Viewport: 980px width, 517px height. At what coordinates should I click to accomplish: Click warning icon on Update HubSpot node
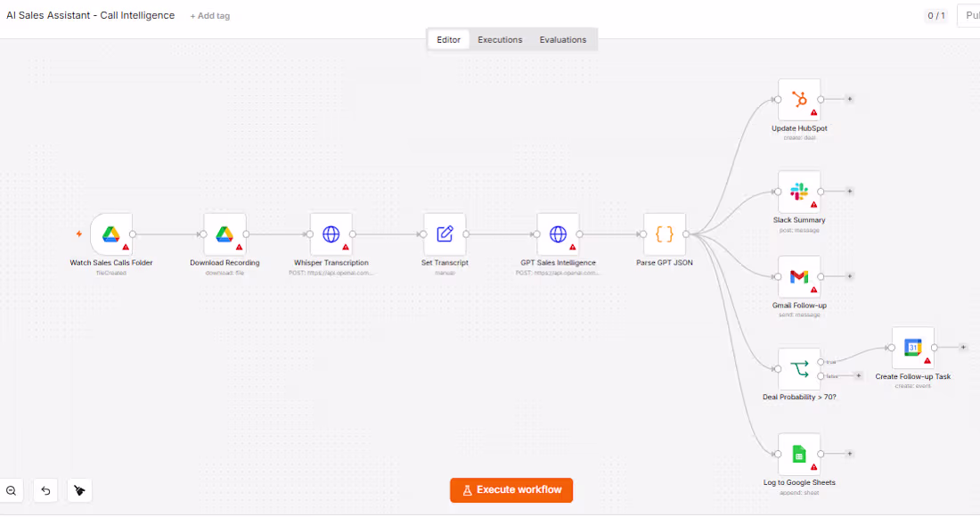813,112
